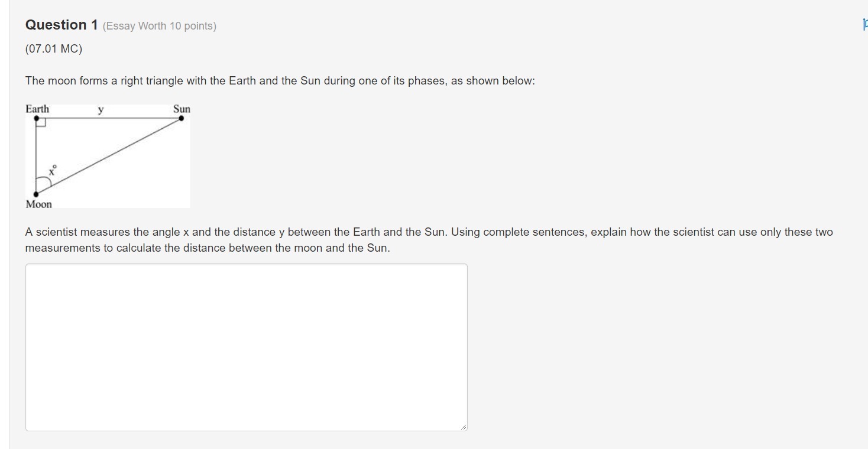Click the sentence starting "The moon forms"
This screenshot has width=868, height=449.
click(280, 81)
